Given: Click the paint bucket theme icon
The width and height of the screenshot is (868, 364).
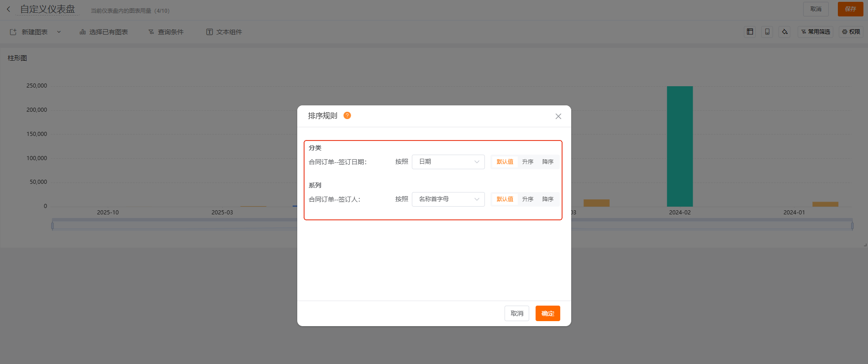Looking at the screenshot, I should click(x=784, y=32).
